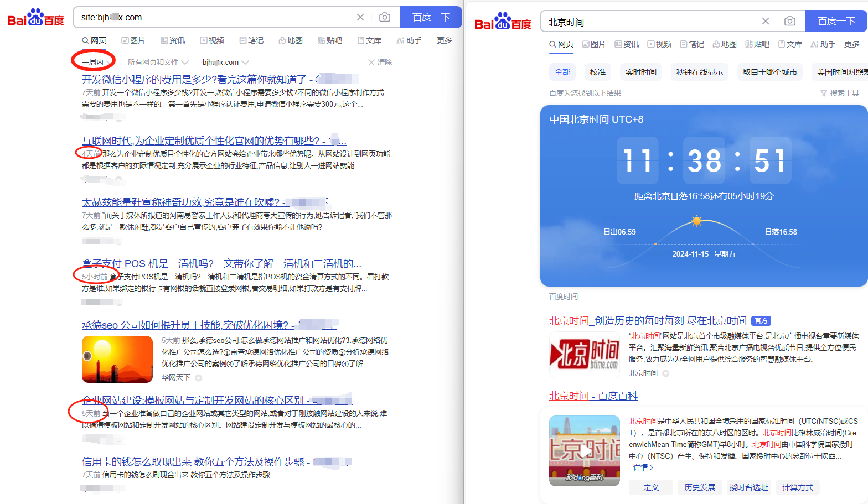Click 百度时间 source label under clock
Image resolution: width=868 pixels, height=504 pixels.
(x=564, y=297)
